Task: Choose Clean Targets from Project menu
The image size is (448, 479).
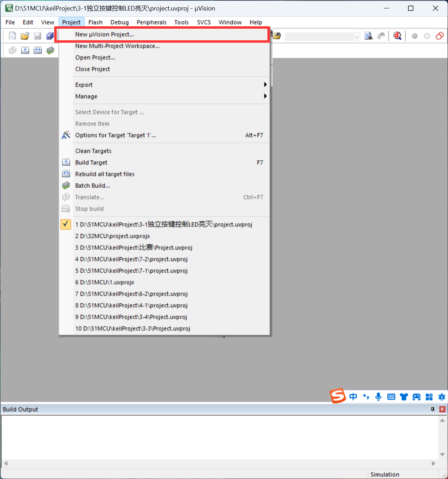Action: click(164, 151)
